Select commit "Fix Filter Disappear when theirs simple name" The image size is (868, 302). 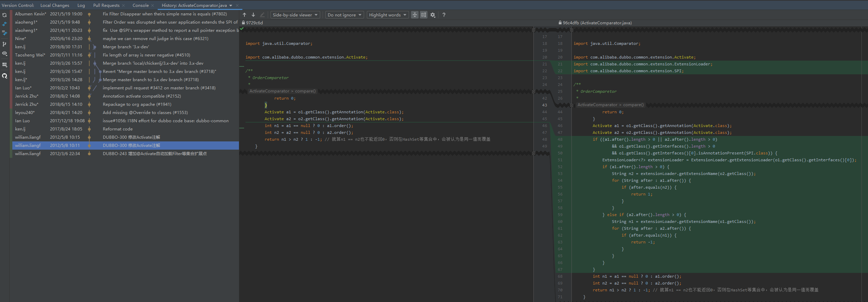[x=125, y=14]
